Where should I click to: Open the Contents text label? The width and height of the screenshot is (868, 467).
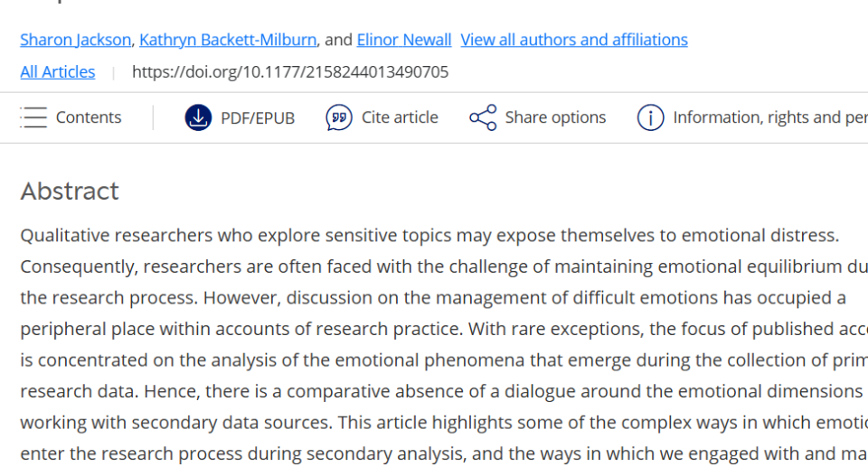[89, 117]
